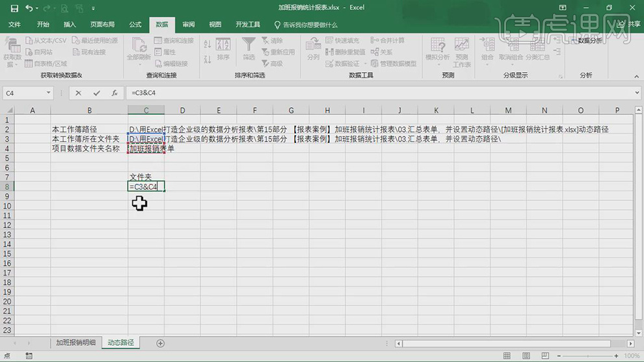Select cell B2 本工作簿路径
The height and width of the screenshot is (362, 644).
point(89,129)
